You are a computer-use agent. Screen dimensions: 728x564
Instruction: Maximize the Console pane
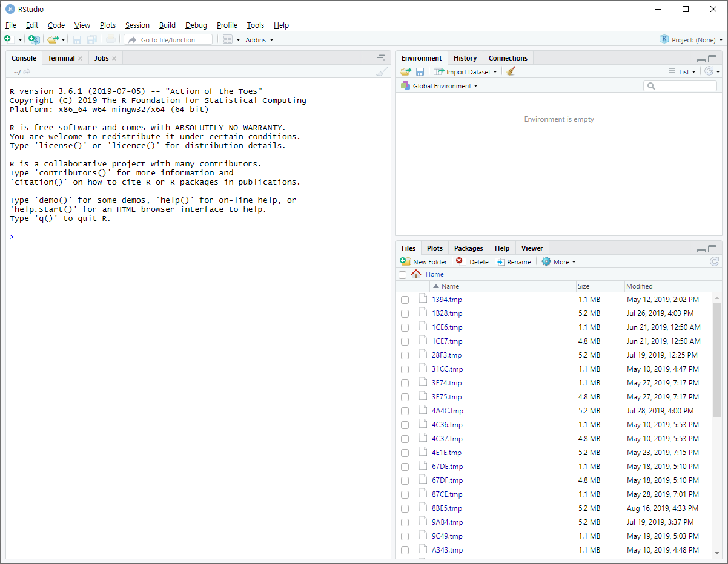click(x=381, y=59)
